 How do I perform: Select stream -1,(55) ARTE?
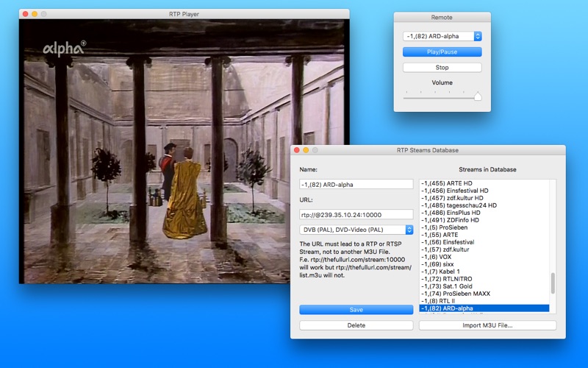pyautogui.click(x=484, y=235)
